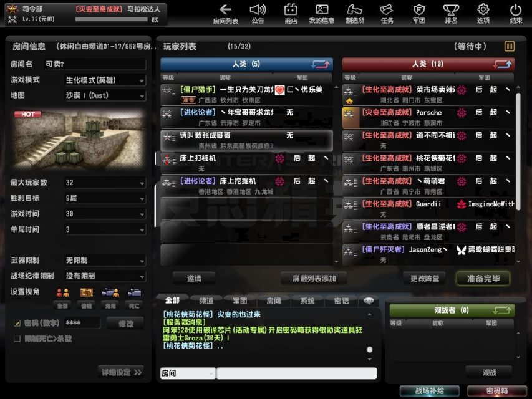Image resolution: width=532 pixels, height=399 pixels.
Task: Click the invite (邀请) button
Action: tap(194, 279)
